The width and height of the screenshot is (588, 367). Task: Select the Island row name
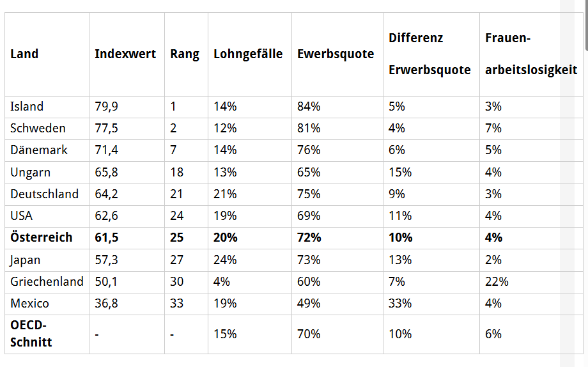27,107
